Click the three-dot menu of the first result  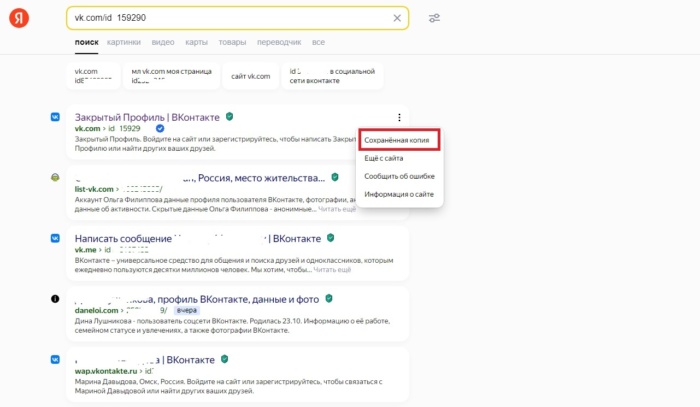click(399, 117)
